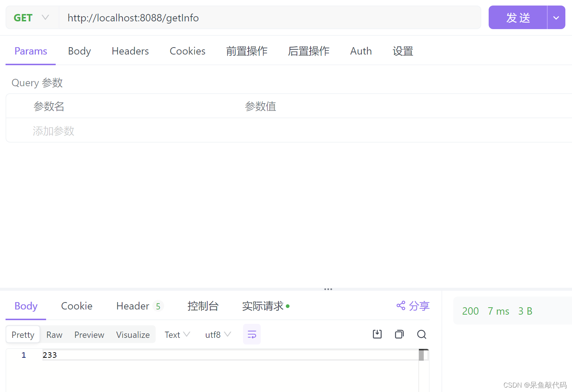This screenshot has height=392, width=572.
Task: Open the 实际请求 tab
Action: (266, 306)
